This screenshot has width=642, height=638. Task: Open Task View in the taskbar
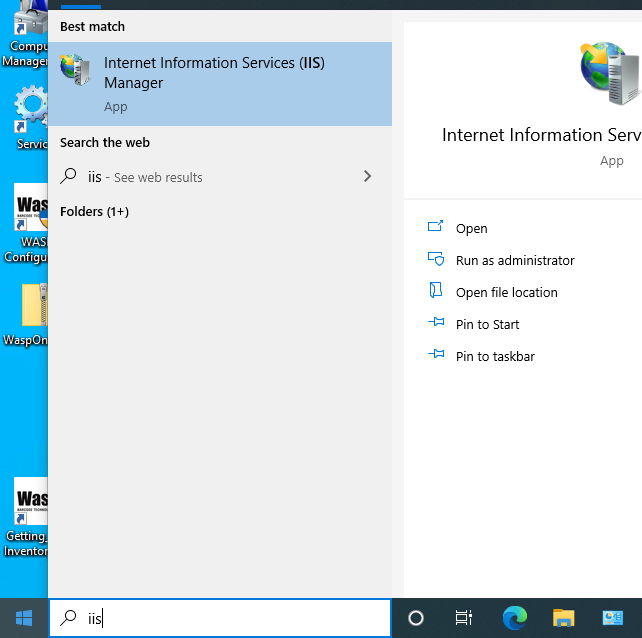point(463,618)
